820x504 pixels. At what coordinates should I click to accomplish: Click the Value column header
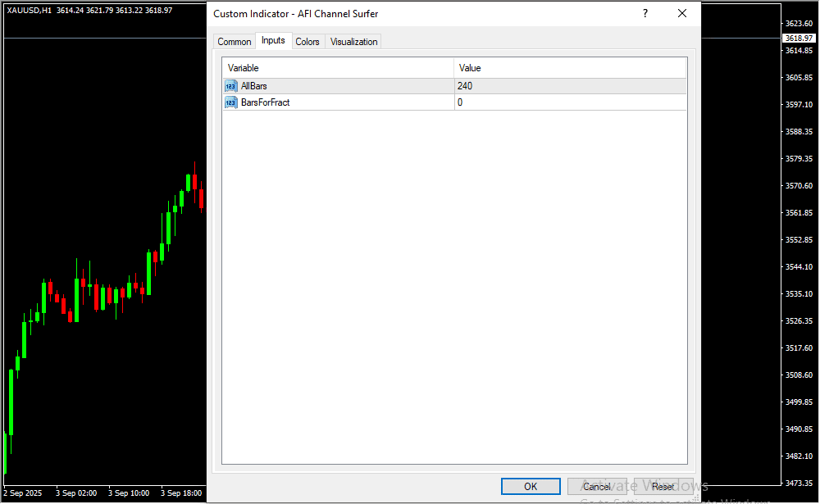click(x=570, y=68)
